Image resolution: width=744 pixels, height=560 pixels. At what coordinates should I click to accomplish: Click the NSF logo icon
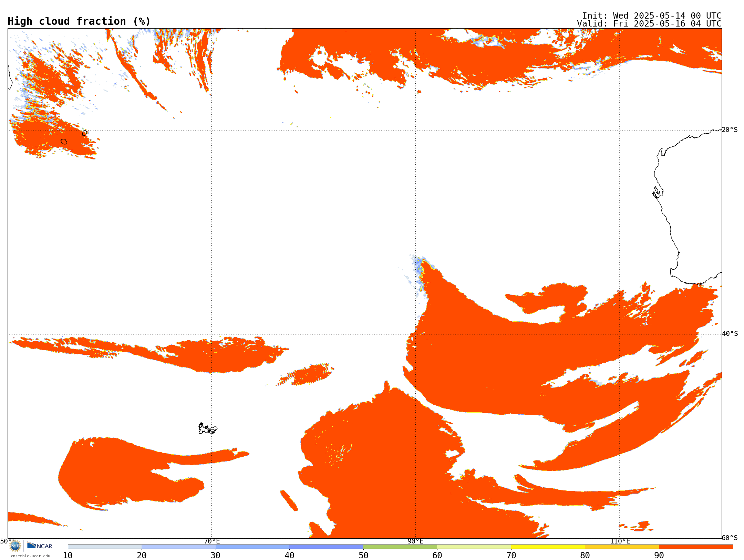click(15, 546)
